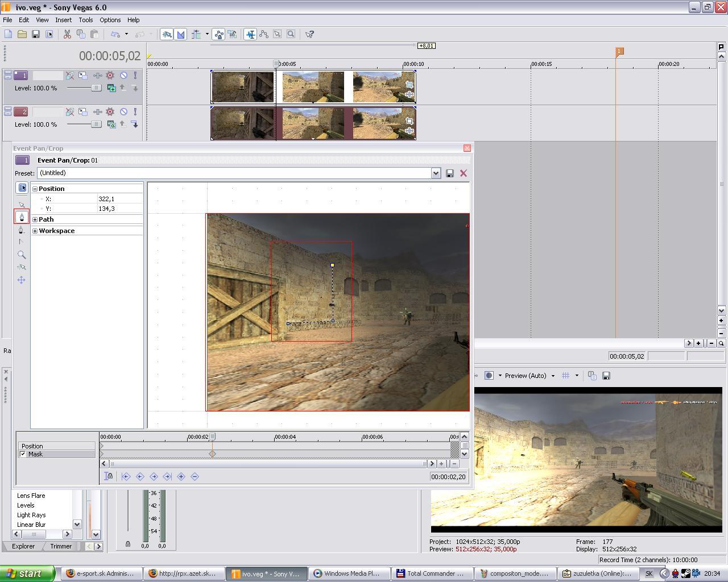Click the Event Pan/Crop icon on track 1 clip
The height and width of the screenshot is (582, 728).
click(409, 85)
